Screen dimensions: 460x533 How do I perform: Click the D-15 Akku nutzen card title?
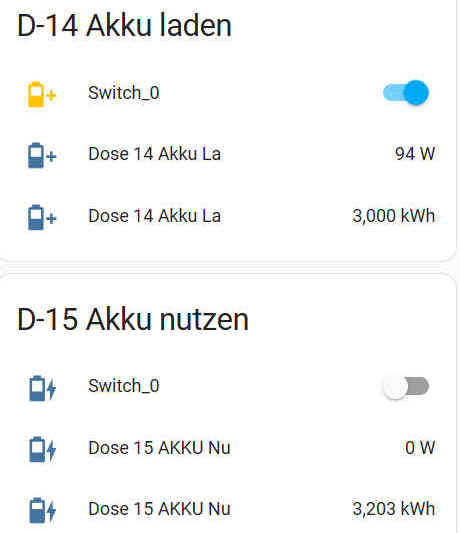[133, 319]
